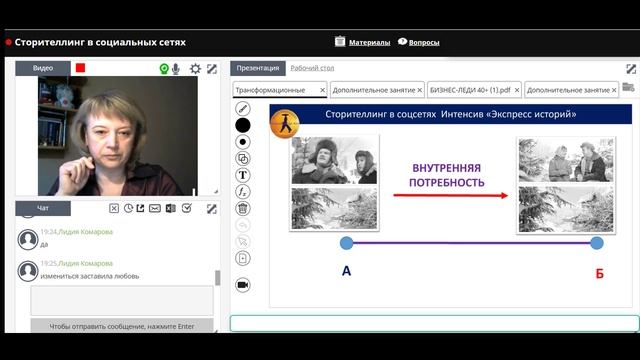Viewport: 640px width, 360px height.
Task: Click the ВНУТРЕННЯЯ ПОТРЕБНОСТЬ text on slide
Action: pyautogui.click(x=447, y=175)
